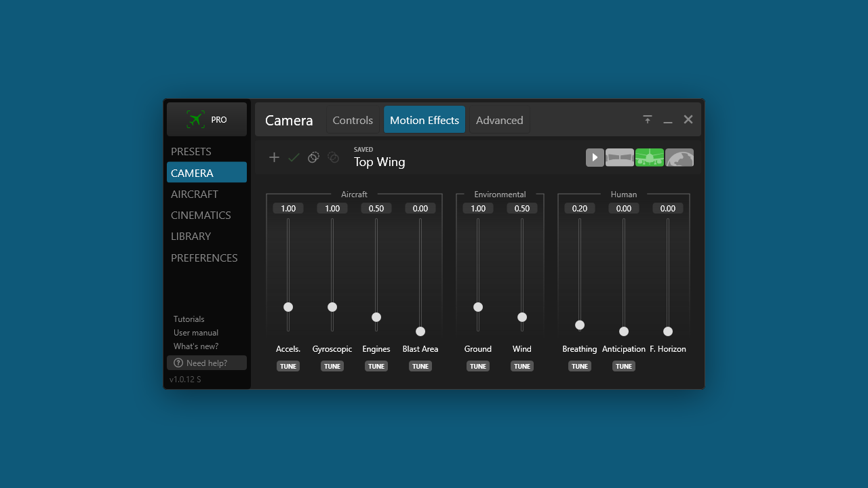
Task: Select the green external aircraft view icon
Action: coord(650,157)
